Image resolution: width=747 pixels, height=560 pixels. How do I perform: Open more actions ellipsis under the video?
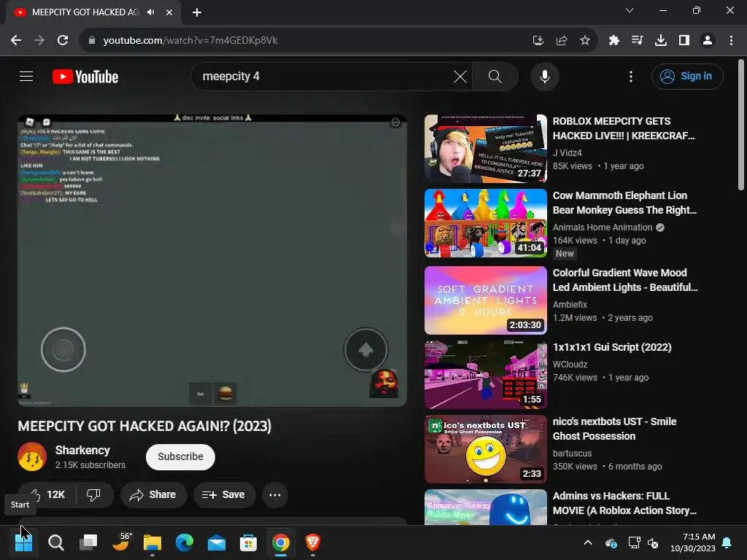point(275,495)
